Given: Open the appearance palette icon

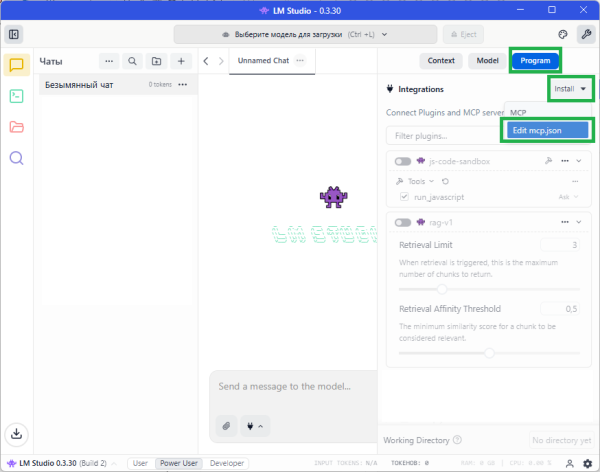Looking at the screenshot, I should click(x=562, y=34).
